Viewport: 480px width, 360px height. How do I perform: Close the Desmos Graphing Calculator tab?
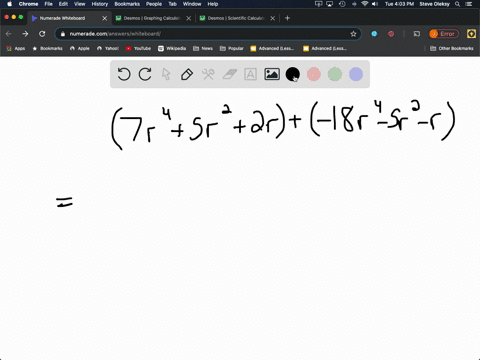[189, 18]
